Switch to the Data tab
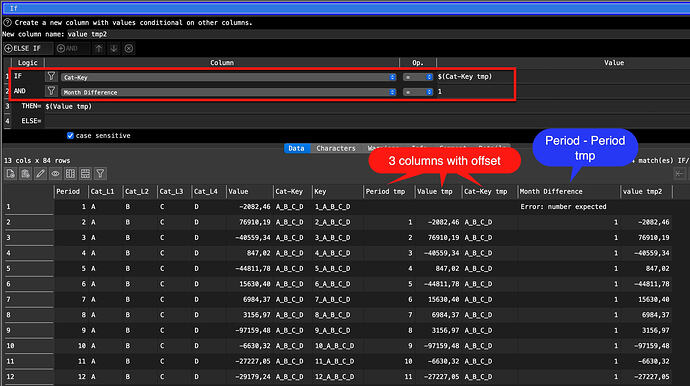 tap(297, 148)
